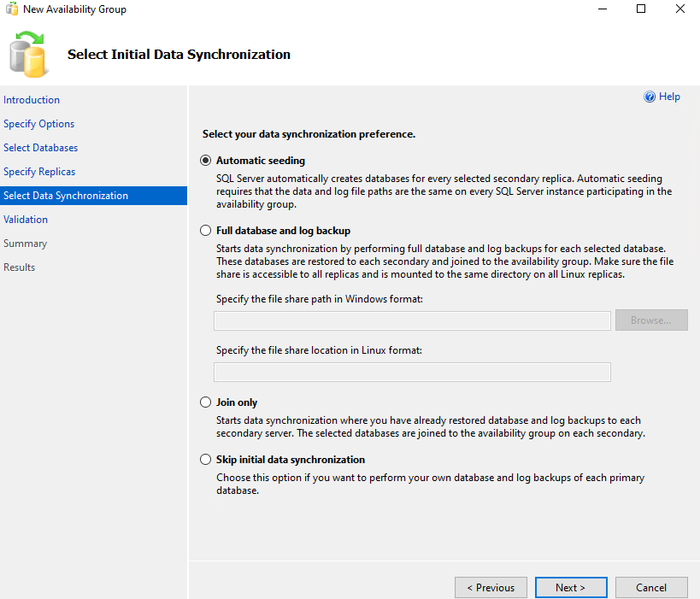This screenshot has height=599, width=700.
Task: Go to the Introduction wizard page
Action: (32, 100)
